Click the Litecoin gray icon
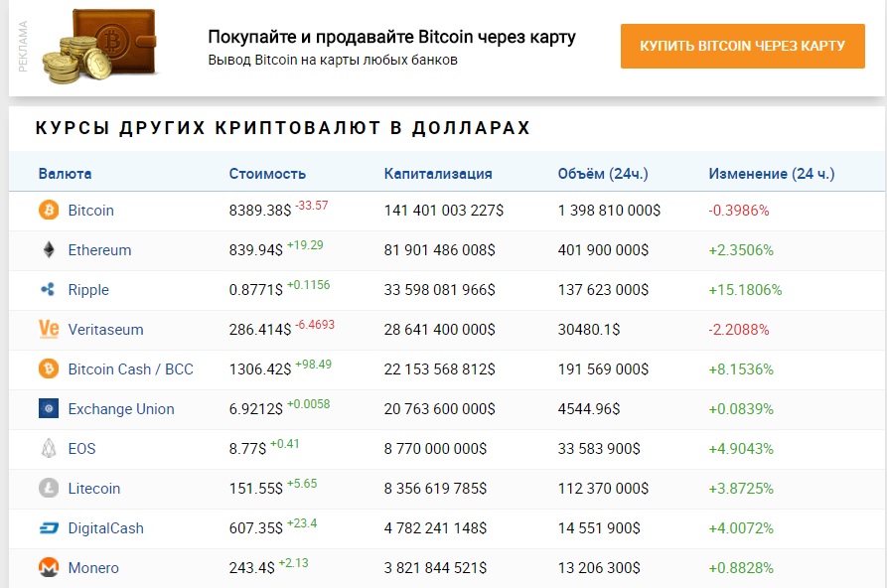This screenshot has height=588, width=887. (48, 489)
